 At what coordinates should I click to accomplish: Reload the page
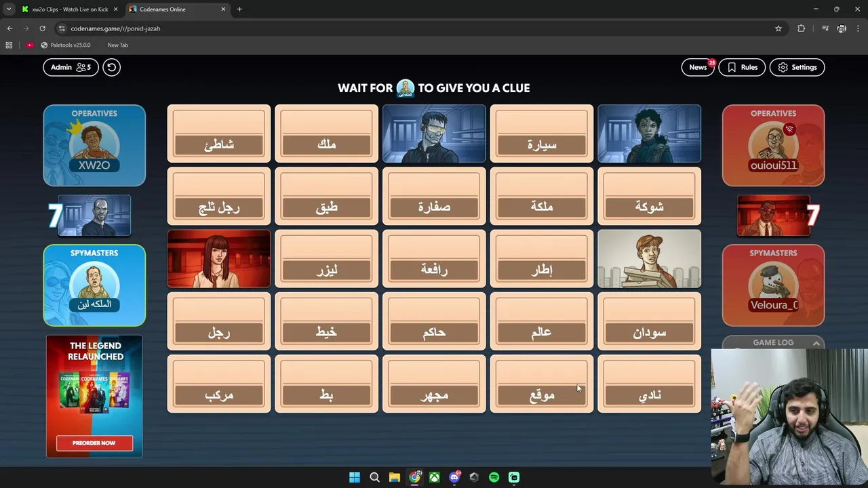[42, 28]
